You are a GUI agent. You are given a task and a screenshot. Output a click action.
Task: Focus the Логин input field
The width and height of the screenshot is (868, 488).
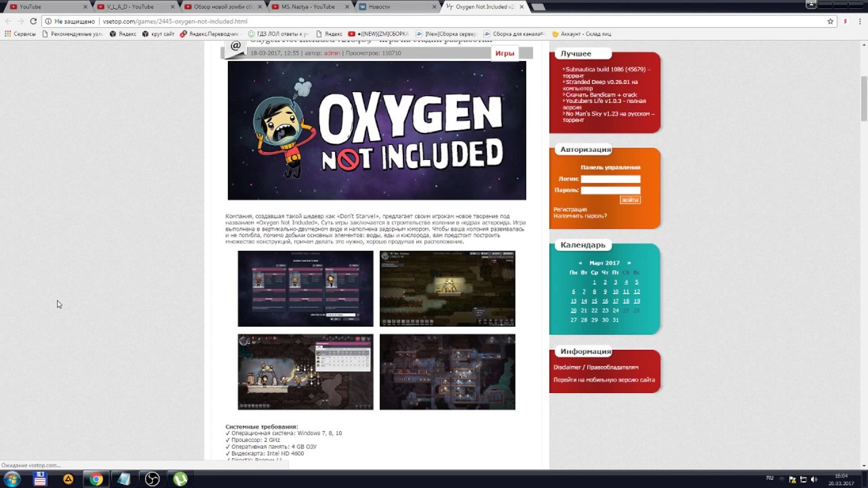tap(610, 180)
